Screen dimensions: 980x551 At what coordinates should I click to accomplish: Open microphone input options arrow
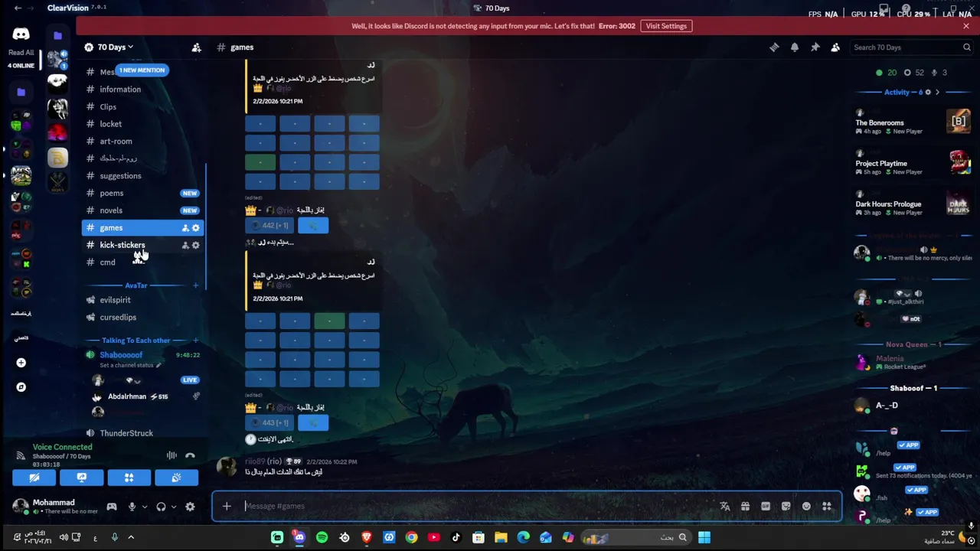click(144, 507)
